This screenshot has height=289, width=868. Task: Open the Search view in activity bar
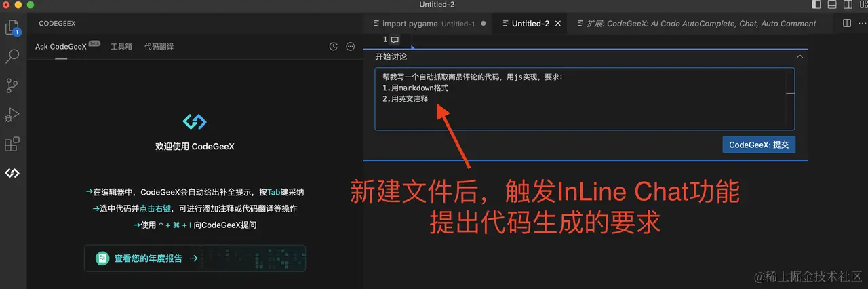tap(12, 56)
